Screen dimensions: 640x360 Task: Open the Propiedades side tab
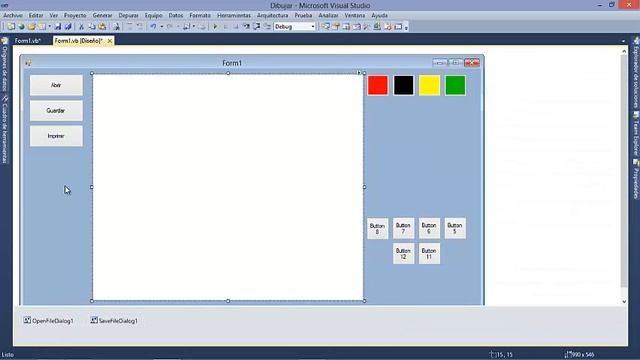click(636, 179)
